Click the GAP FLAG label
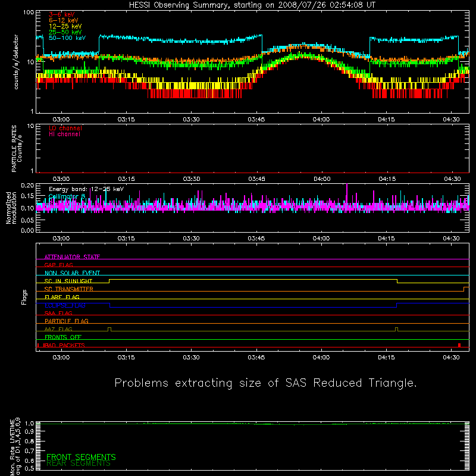 (x=58, y=265)
